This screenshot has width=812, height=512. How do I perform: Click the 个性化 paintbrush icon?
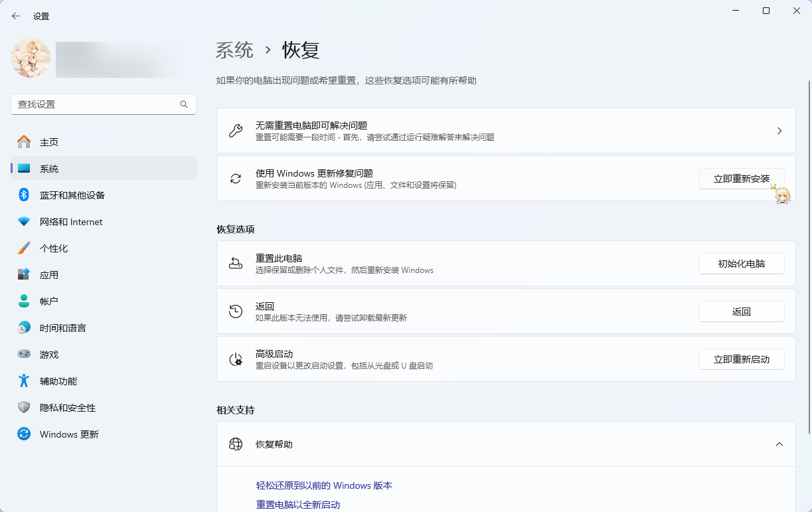(x=24, y=248)
